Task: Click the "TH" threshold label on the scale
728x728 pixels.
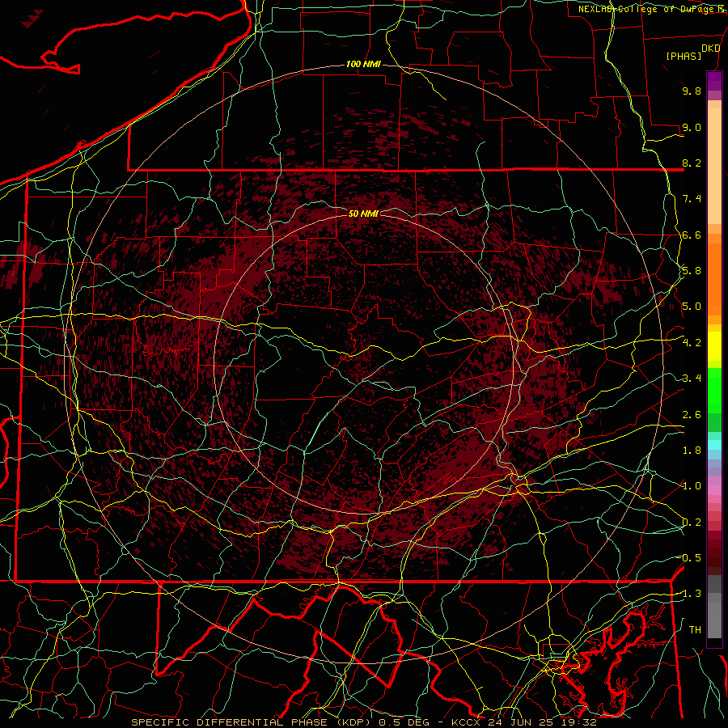Action: click(x=695, y=630)
